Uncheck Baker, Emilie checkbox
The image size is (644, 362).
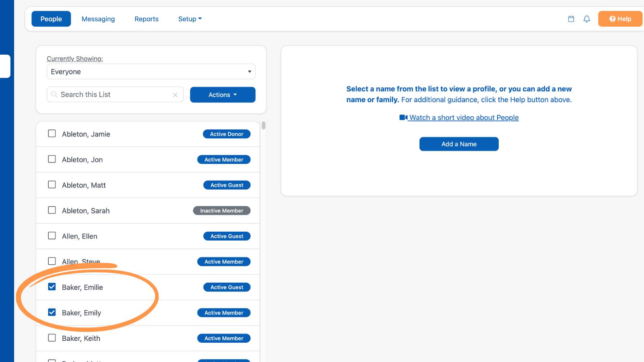(52, 287)
